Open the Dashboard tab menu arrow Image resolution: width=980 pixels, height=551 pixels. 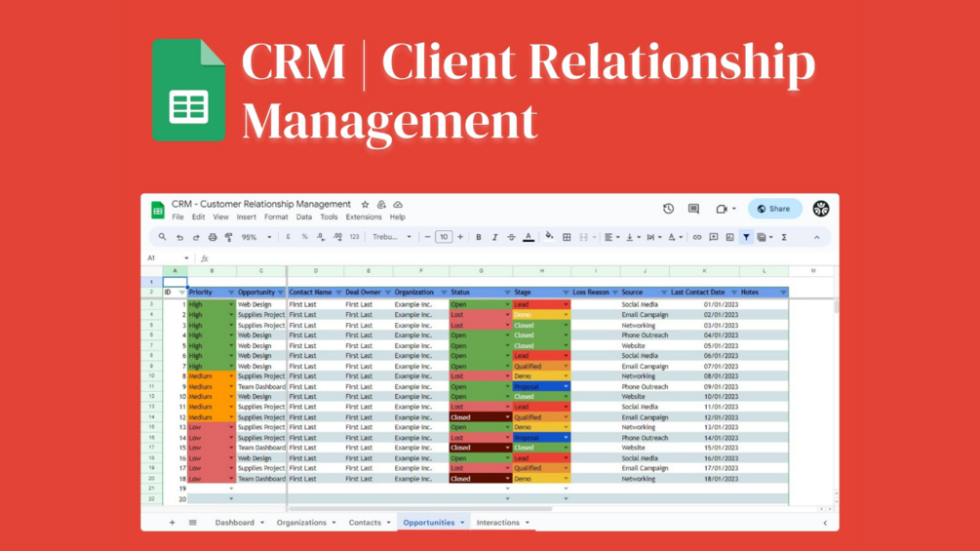pos(262,523)
